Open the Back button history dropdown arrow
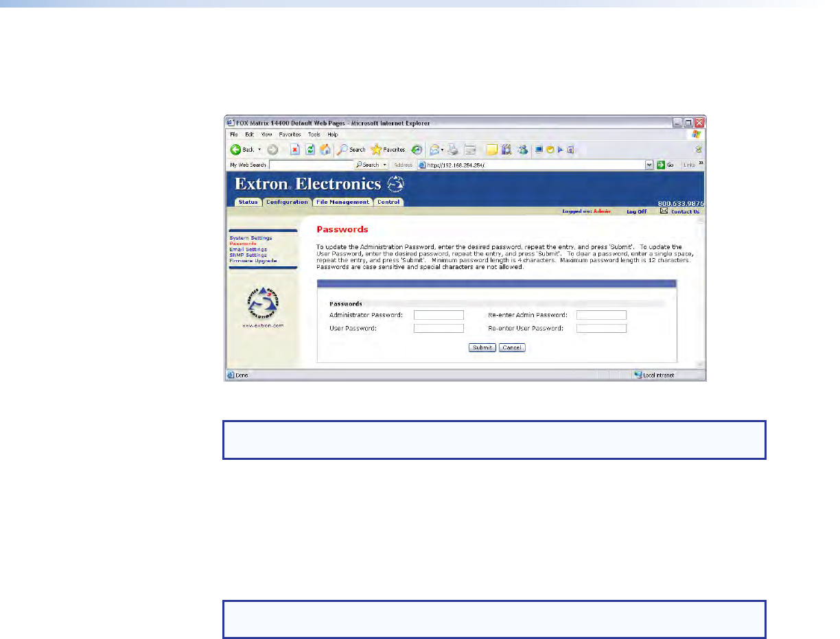The width and height of the screenshot is (840, 639). 259,149
